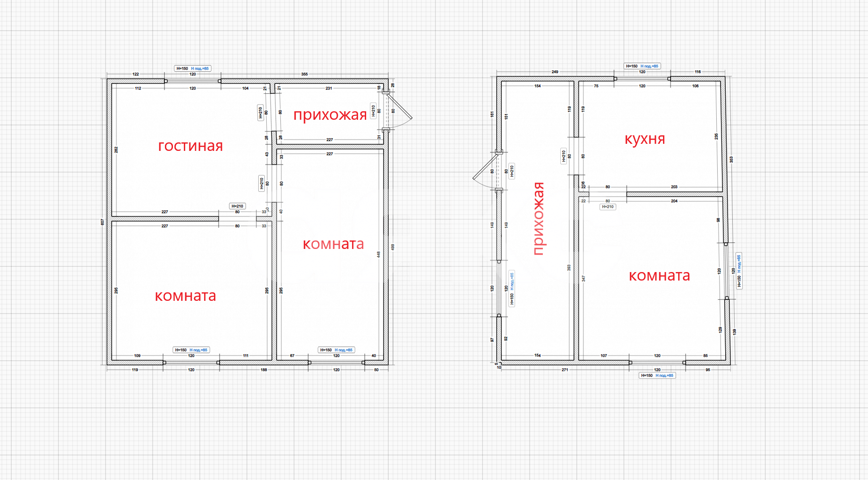868x480 pixels.
Task: Select the 347 dimension value
Action: tap(583, 279)
